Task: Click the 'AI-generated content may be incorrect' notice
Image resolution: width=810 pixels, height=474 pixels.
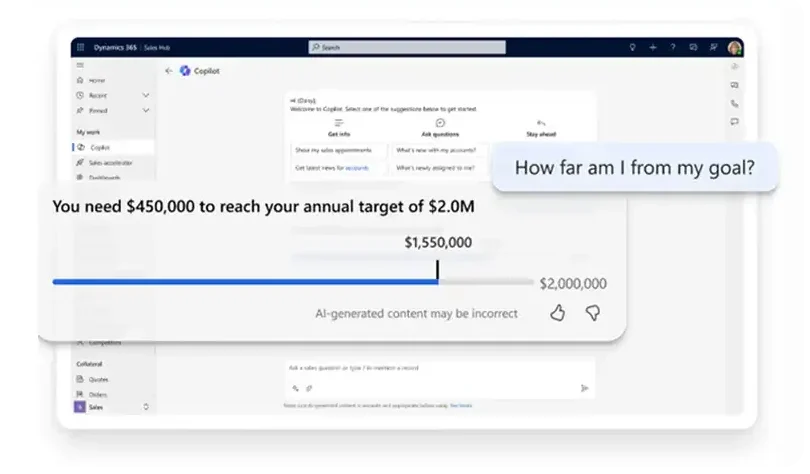Action: tap(416, 313)
